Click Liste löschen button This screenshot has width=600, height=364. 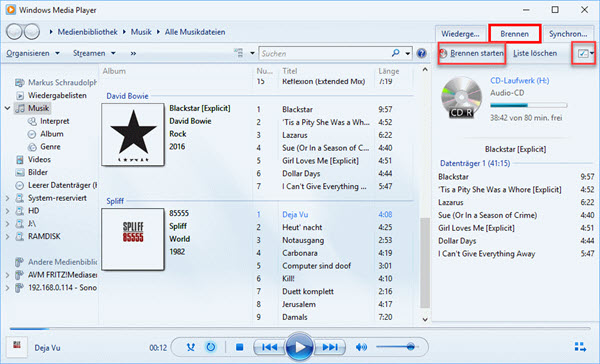click(535, 53)
